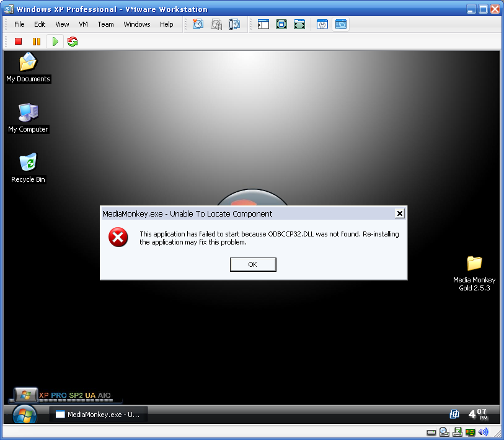Open the Team menu
The height and width of the screenshot is (440, 504).
[x=106, y=24]
